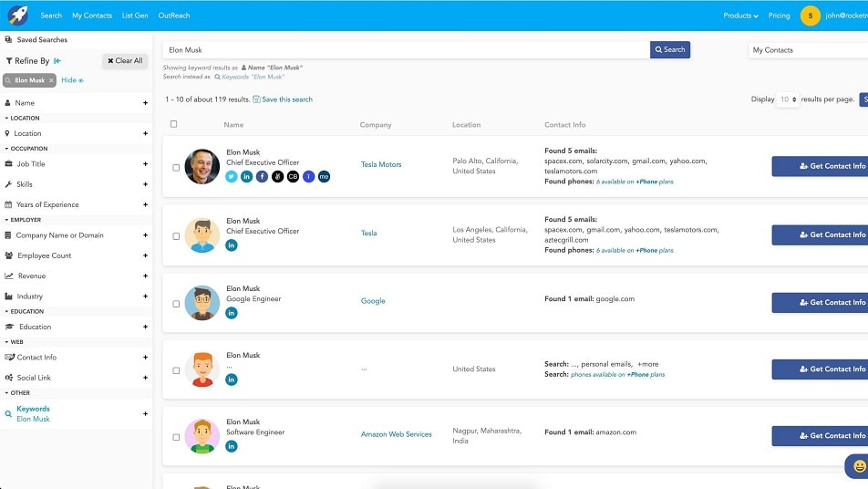Open LinkedIn icon for Google Engineer Elon Musk

coord(232,313)
